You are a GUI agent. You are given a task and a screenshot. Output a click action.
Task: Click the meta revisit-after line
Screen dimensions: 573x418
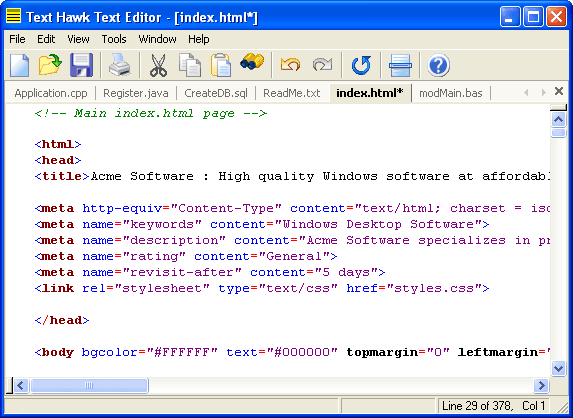210,273
